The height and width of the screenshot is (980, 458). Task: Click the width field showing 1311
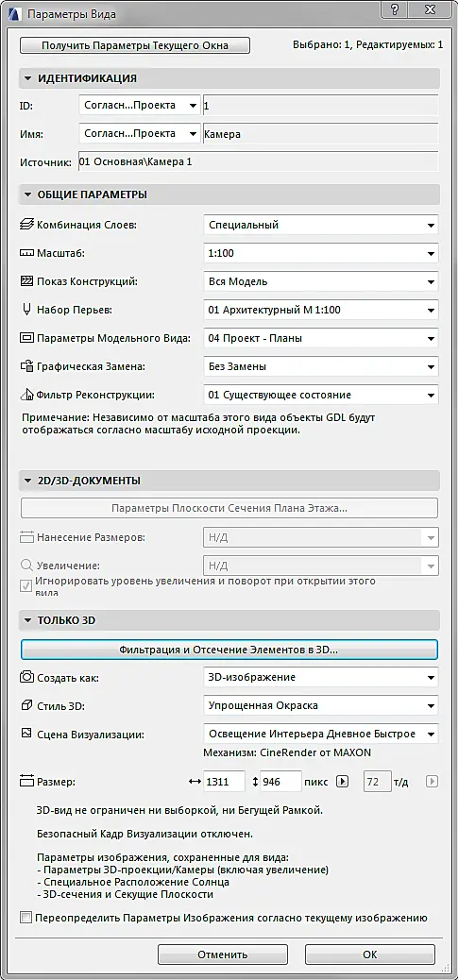click(x=224, y=781)
